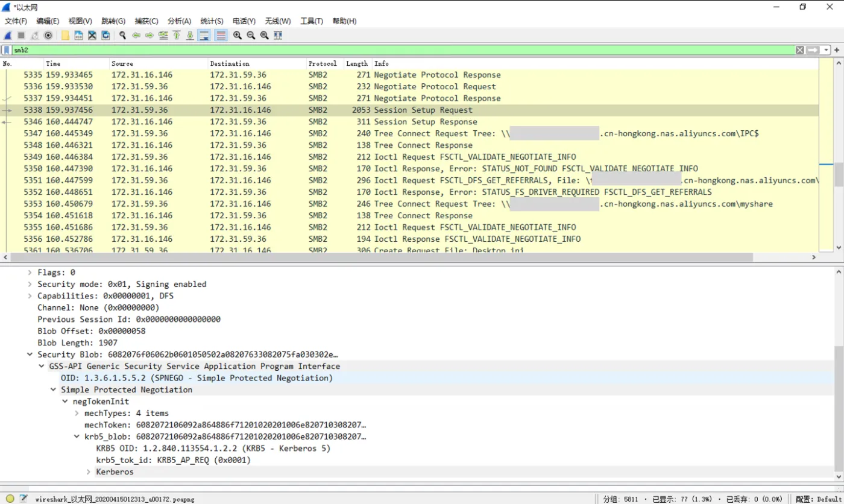Sort by the Destination column header
This screenshot has width=844, height=504.
click(x=257, y=63)
